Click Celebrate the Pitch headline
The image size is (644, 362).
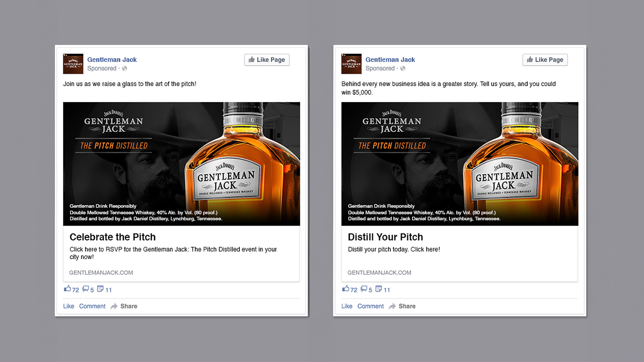pos(113,237)
